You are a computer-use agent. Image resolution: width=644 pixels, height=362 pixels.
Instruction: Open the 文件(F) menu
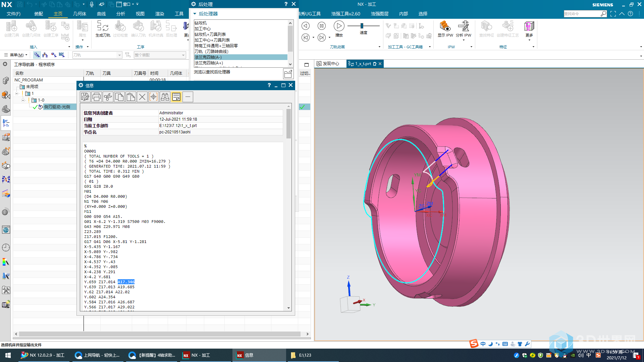[x=13, y=14]
